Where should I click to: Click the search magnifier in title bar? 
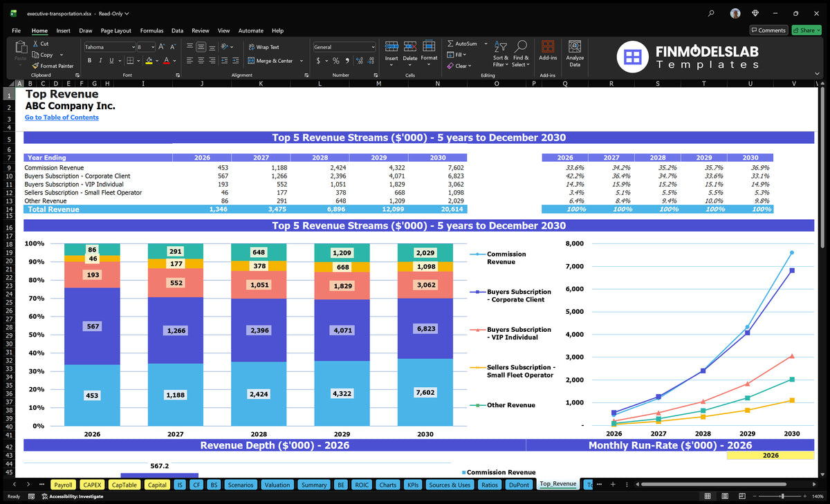711,13
